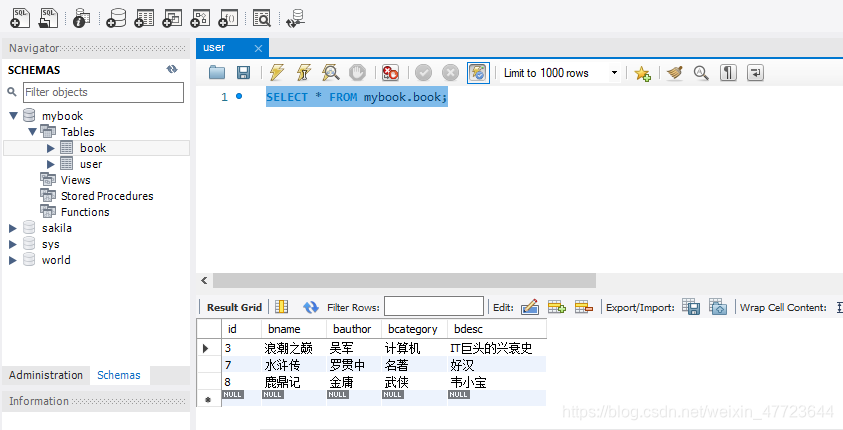The width and height of the screenshot is (843, 430).
Task: Expand the sakila schema
Action: tap(13, 228)
